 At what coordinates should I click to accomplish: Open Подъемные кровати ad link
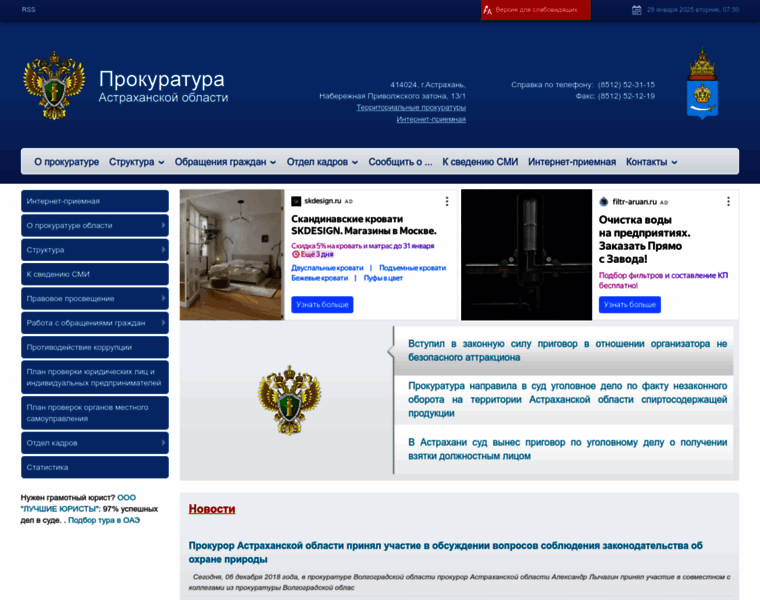(412, 268)
